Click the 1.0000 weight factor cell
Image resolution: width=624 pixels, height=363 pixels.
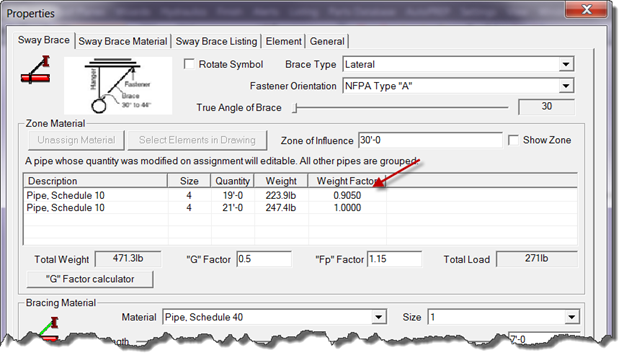[x=347, y=208]
